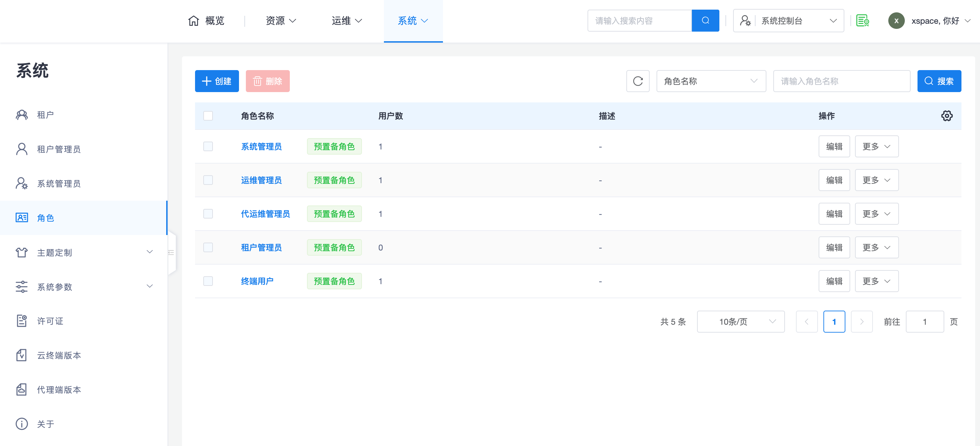Check the 终端用户 row checkbox
This screenshot has height=446, width=980.
point(208,281)
